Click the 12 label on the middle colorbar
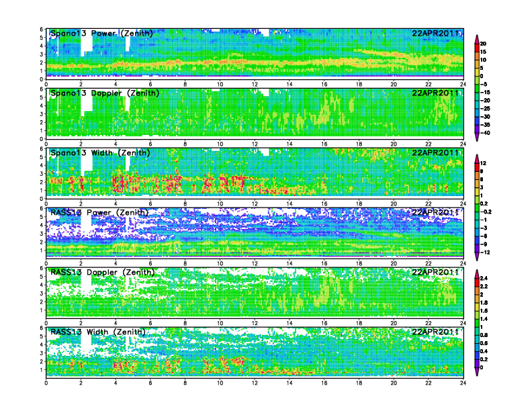Image resolution: width=532 pixels, height=411 pixels. pos(483,163)
